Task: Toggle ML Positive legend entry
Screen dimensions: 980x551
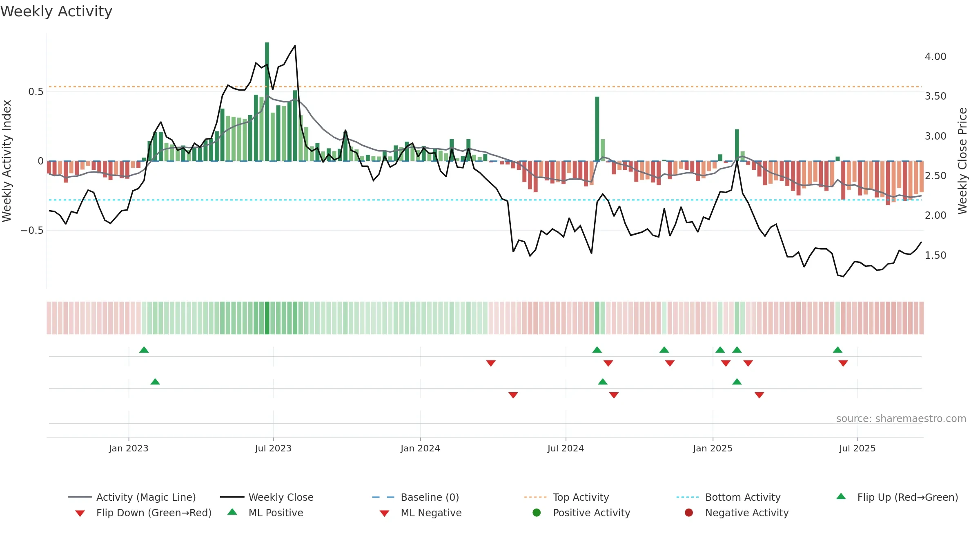Action: pyautogui.click(x=265, y=513)
